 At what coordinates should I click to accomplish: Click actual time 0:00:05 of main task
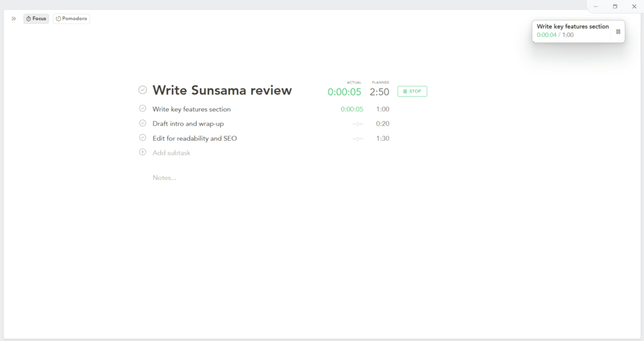344,92
